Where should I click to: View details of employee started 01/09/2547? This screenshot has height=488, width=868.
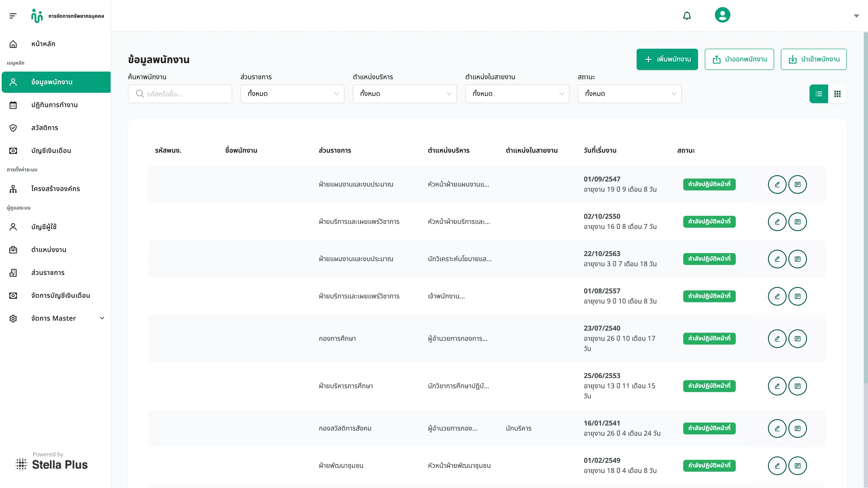[x=798, y=184]
